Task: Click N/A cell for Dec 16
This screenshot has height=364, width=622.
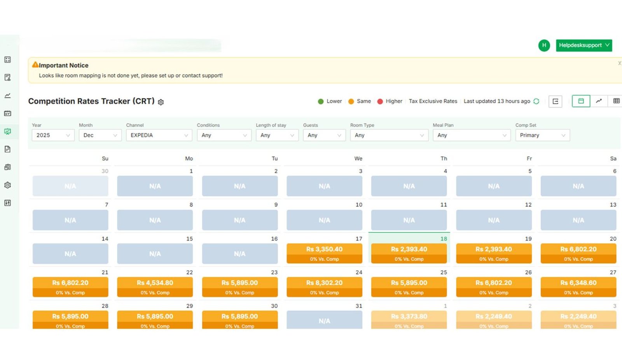Action: (240, 254)
